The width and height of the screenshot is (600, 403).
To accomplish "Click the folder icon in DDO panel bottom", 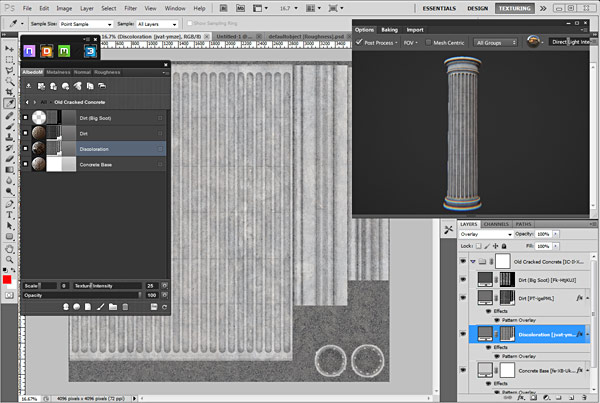I will (x=113, y=307).
